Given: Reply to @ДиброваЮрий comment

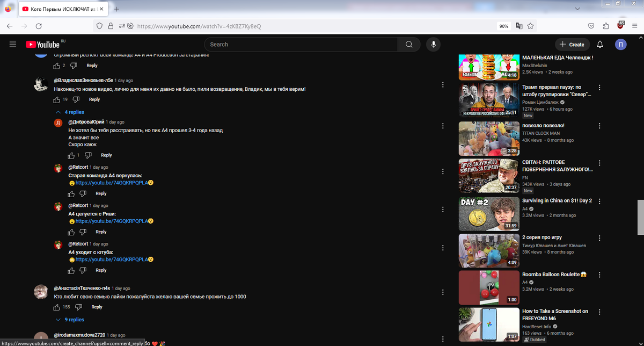Looking at the screenshot, I should [106, 155].
